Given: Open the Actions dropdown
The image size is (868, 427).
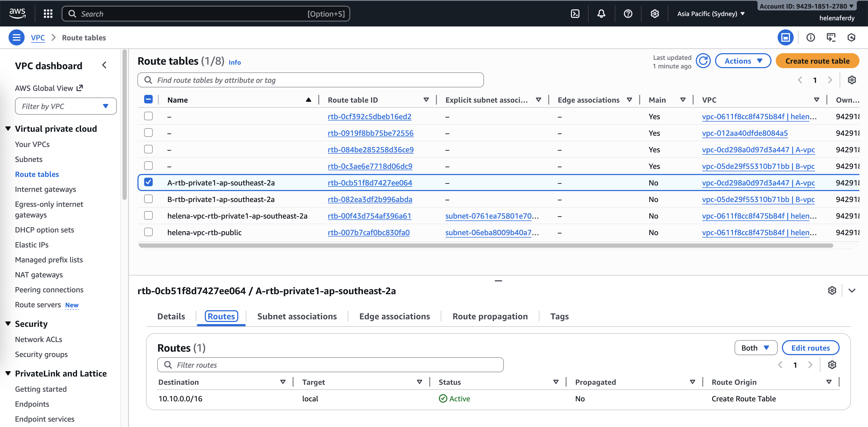Looking at the screenshot, I should coord(743,61).
